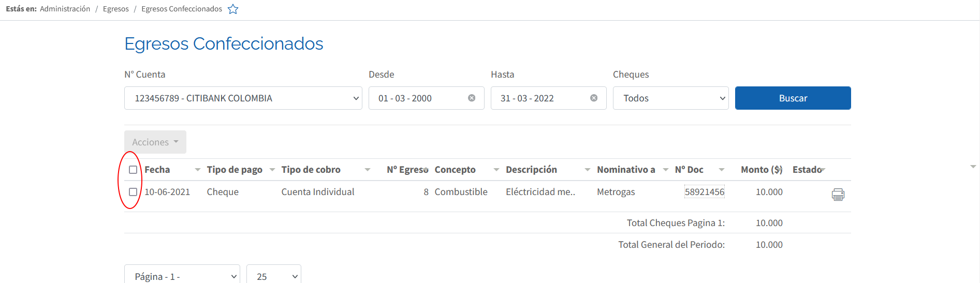980x283 pixels.
Task: Click the Buscar button
Action: click(x=793, y=98)
